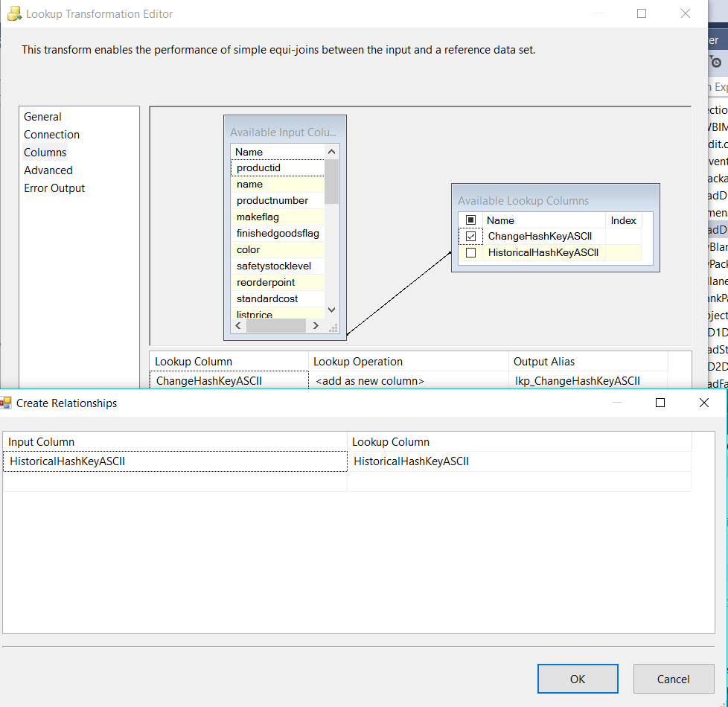
Task: Select name row in Available Input Columns
Action: point(278,185)
